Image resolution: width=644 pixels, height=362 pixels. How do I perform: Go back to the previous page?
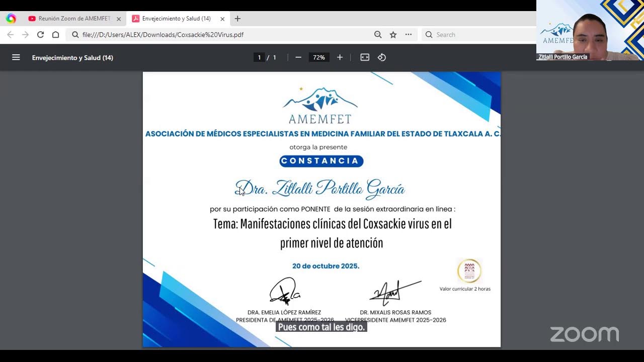[x=11, y=35]
